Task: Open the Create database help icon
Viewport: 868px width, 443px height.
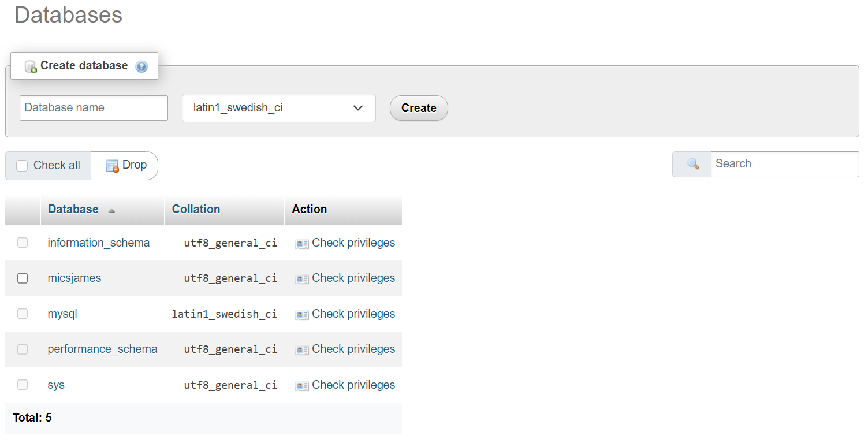Action: pyautogui.click(x=141, y=66)
